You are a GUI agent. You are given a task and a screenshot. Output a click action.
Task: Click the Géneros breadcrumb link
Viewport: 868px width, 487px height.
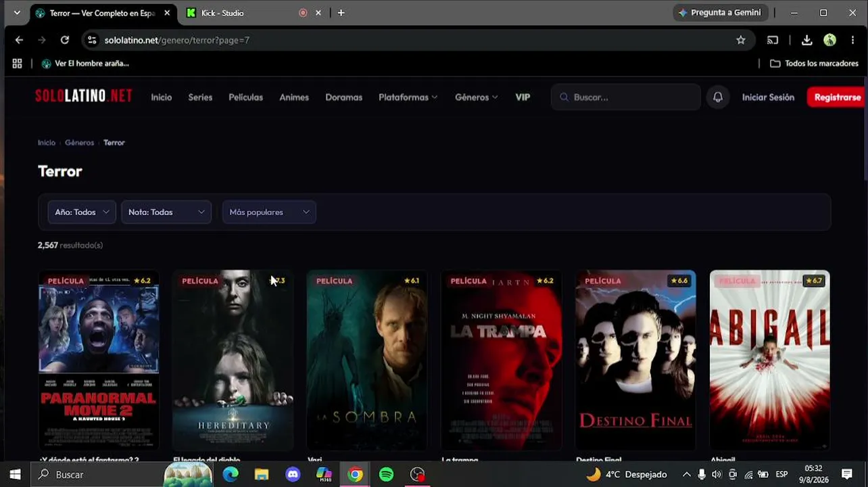(79, 143)
